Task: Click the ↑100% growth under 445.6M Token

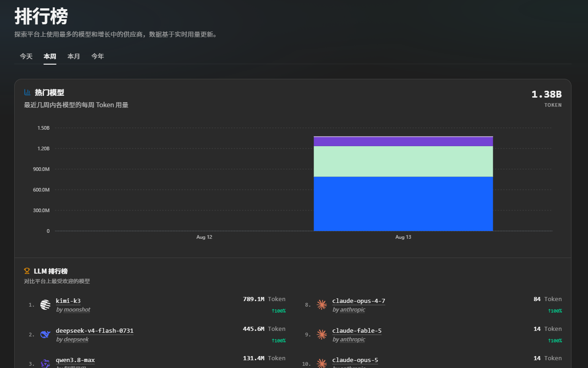Action: tap(279, 341)
